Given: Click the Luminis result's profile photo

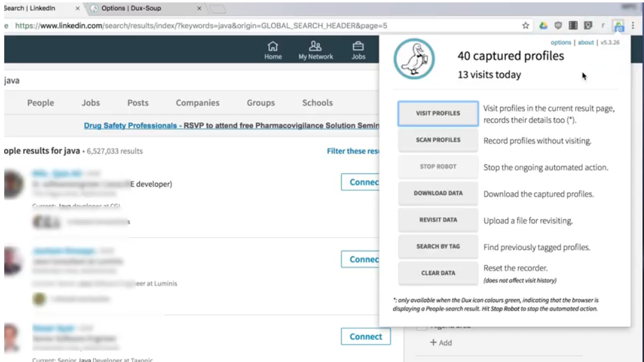Looking at the screenshot, I should coord(13,262).
